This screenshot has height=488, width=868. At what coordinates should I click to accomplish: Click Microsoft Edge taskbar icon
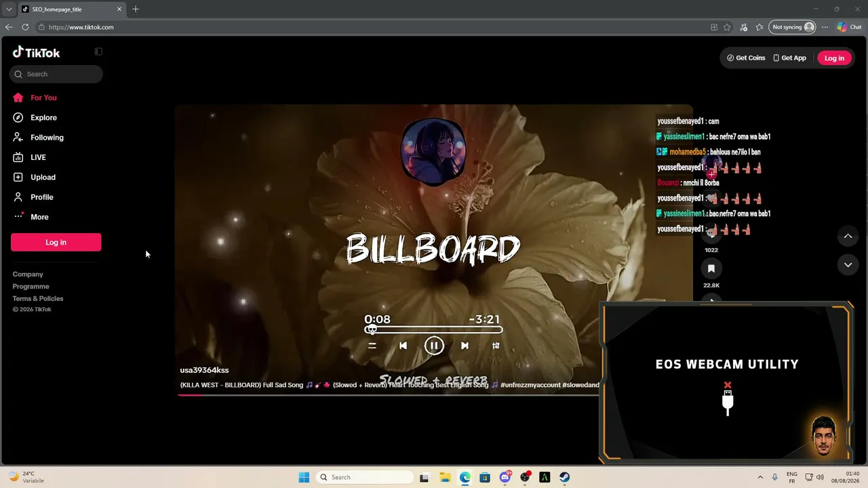[465, 477]
